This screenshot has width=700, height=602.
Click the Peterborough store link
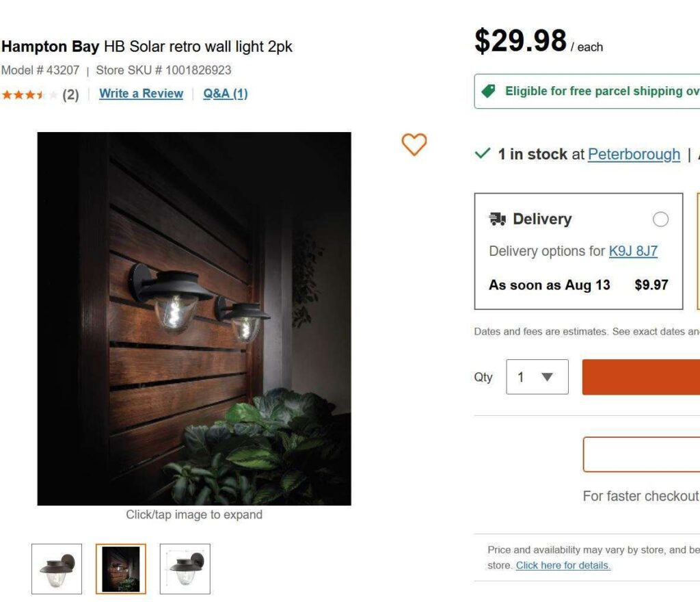coord(634,155)
